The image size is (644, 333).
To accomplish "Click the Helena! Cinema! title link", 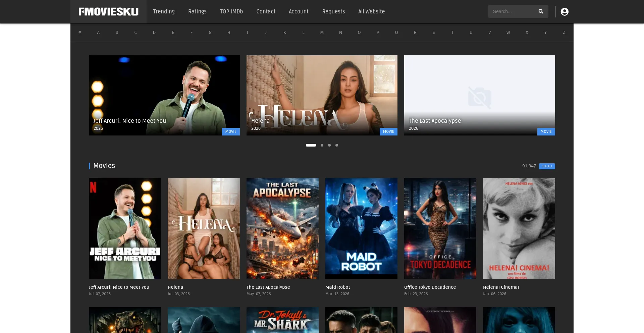I will 501,287.
